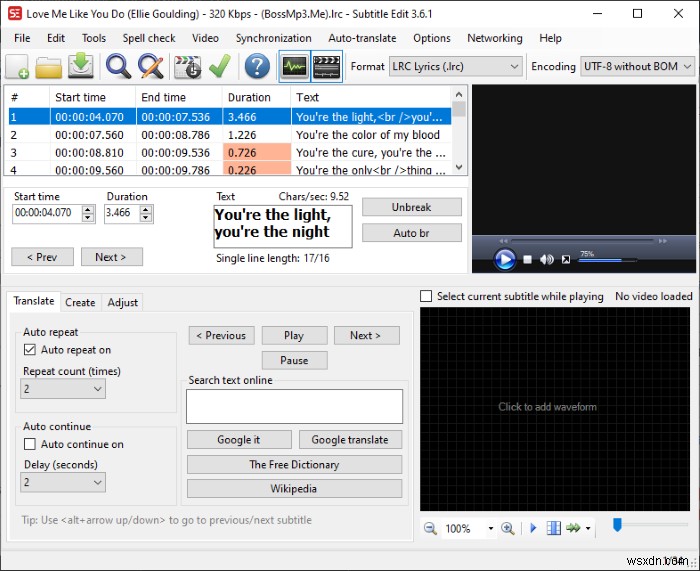Click the subtitle list scrollbar down arrow

tap(459, 167)
